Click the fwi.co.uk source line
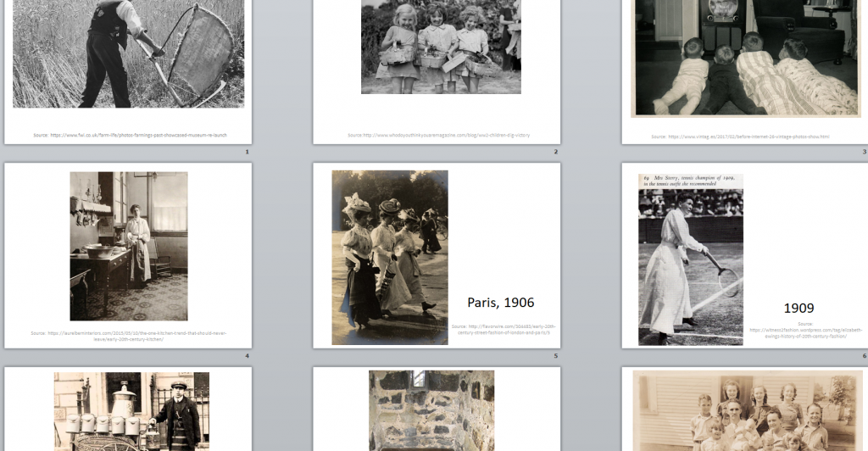The image size is (868, 451). [x=130, y=135]
